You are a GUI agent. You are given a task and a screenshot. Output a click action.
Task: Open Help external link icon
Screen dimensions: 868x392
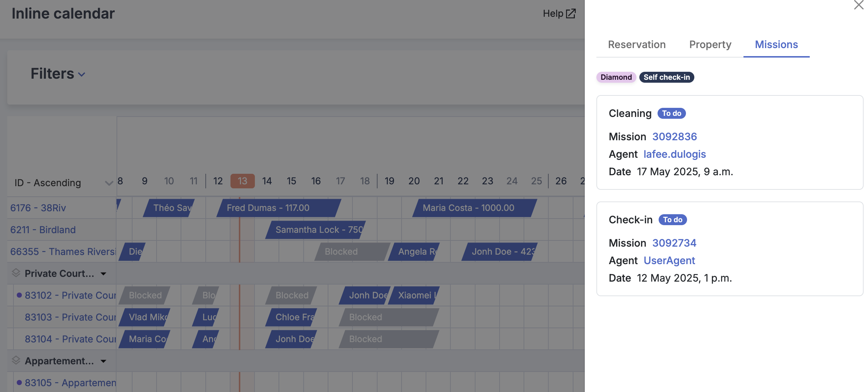click(x=571, y=13)
